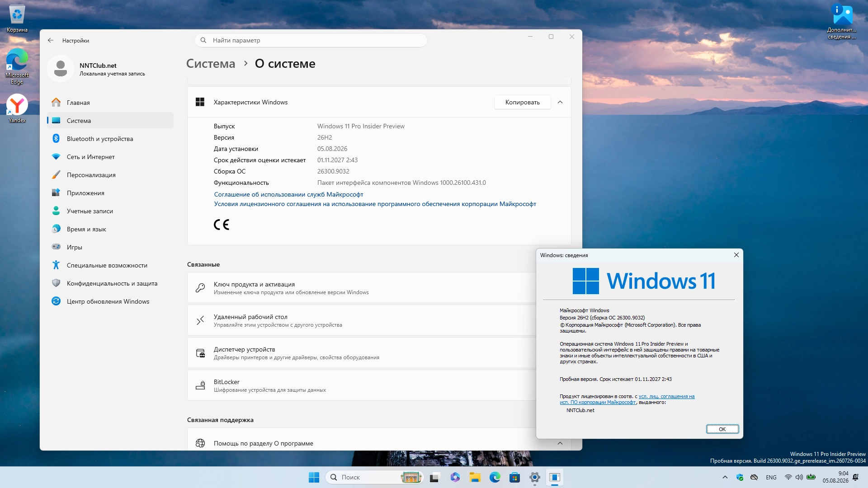Click the Копировать button

(522, 102)
